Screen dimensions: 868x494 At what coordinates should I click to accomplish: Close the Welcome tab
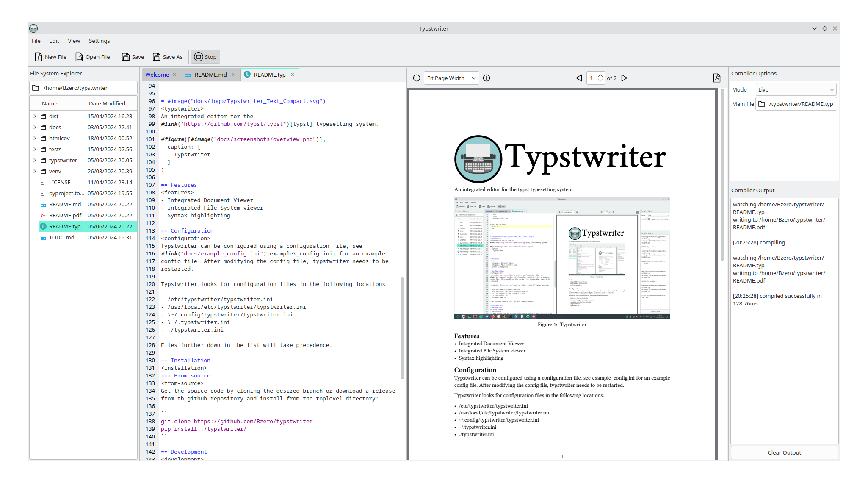click(x=174, y=75)
